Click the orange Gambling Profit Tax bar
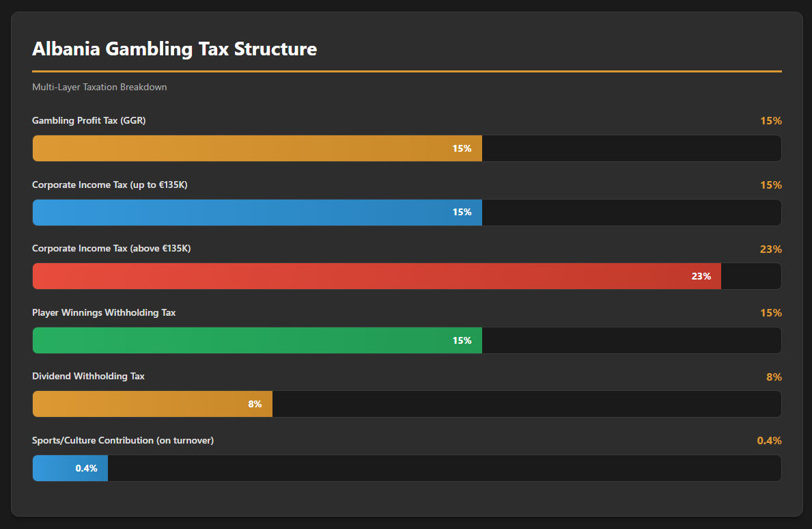This screenshot has height=529, width=812. coord(257,148)
